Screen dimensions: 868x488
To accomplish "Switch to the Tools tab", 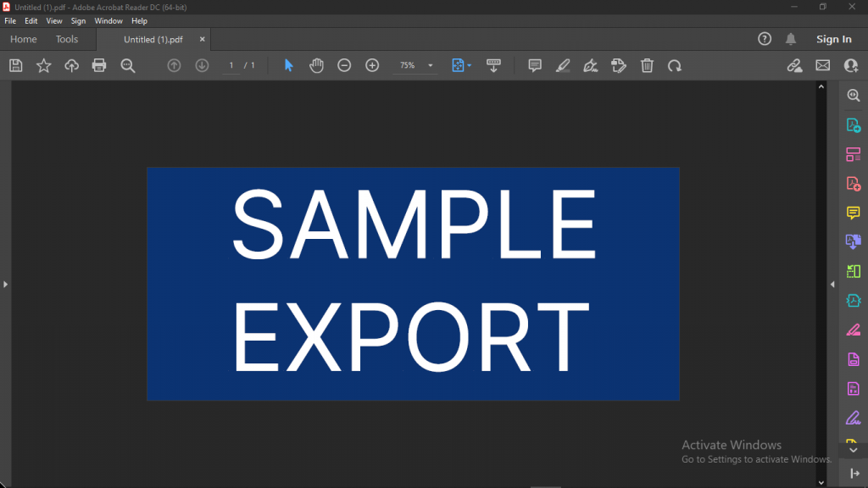I will (67, 39).
